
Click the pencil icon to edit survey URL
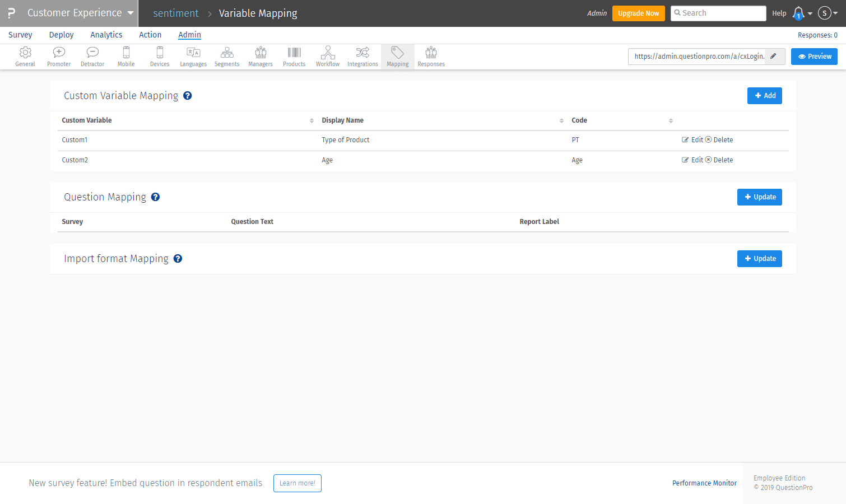(x=774, y=57)
